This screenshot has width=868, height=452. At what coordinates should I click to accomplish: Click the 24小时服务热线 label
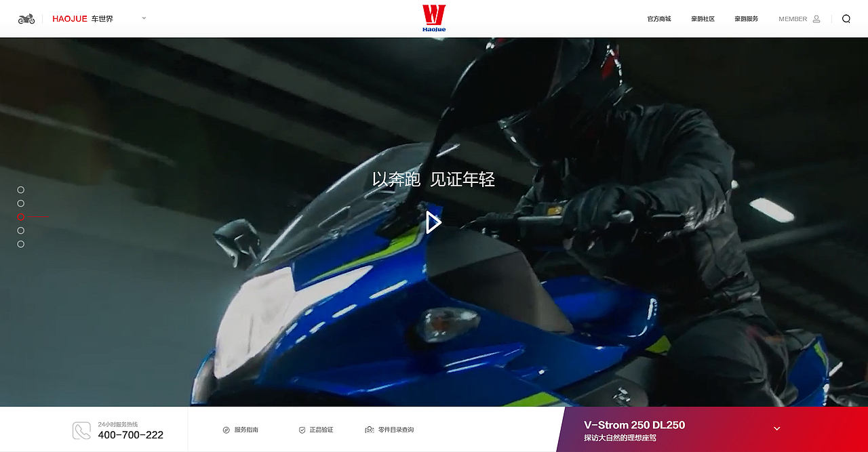point(117,424)
